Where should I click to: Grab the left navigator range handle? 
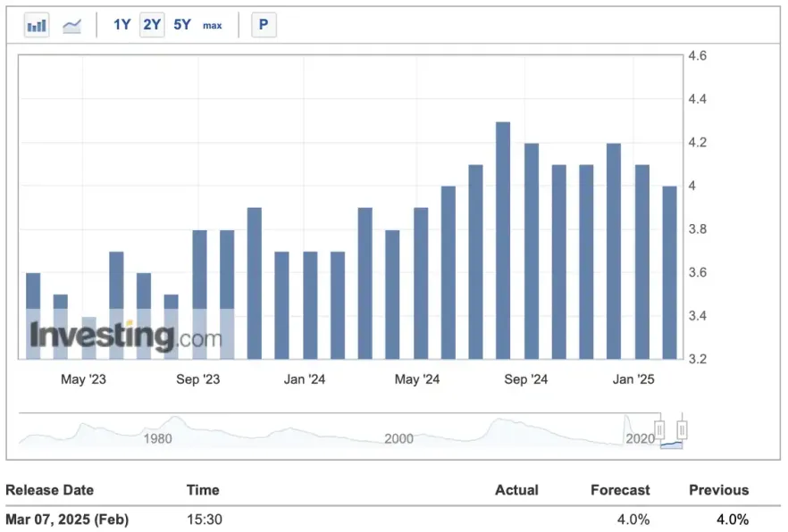(x=660, y=430)
